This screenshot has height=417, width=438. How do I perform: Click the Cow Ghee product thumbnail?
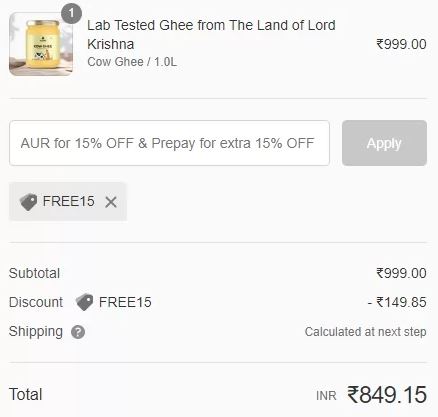tap(41, 44)
